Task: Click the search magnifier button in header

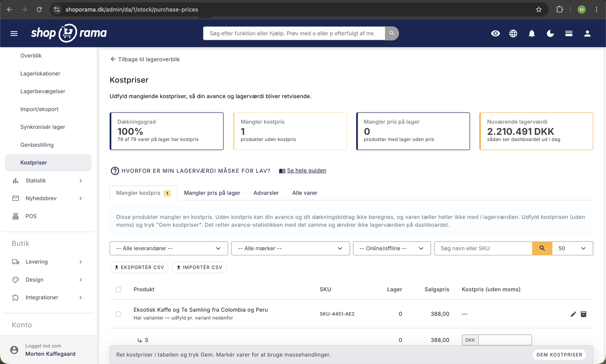Action: 392,33
